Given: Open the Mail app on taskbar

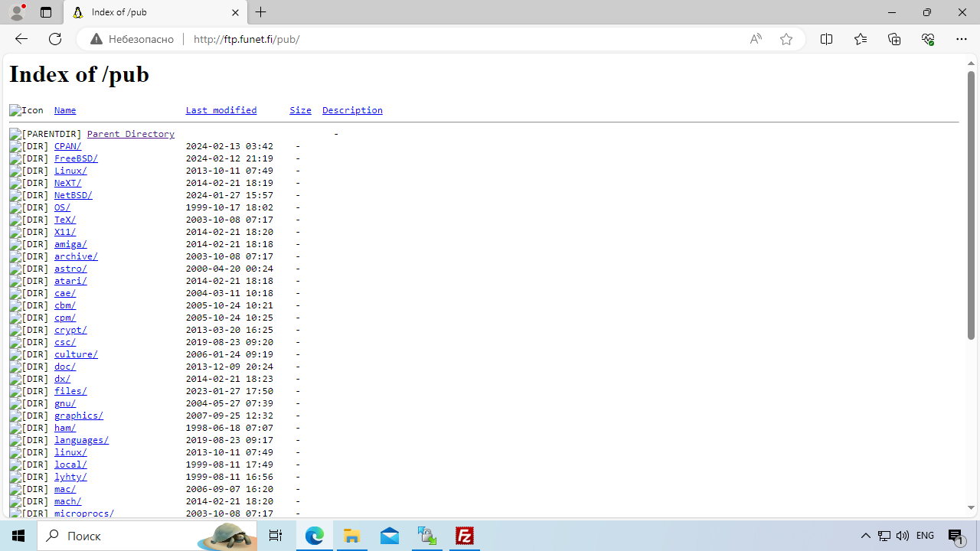Looking at the screenshot, I should click(390, 536).
